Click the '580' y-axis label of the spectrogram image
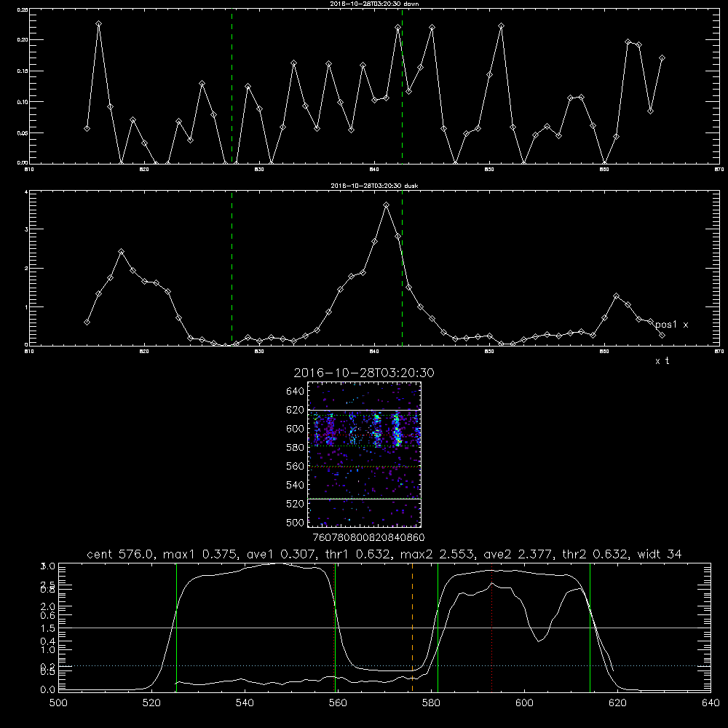 [x=296, y=448]
